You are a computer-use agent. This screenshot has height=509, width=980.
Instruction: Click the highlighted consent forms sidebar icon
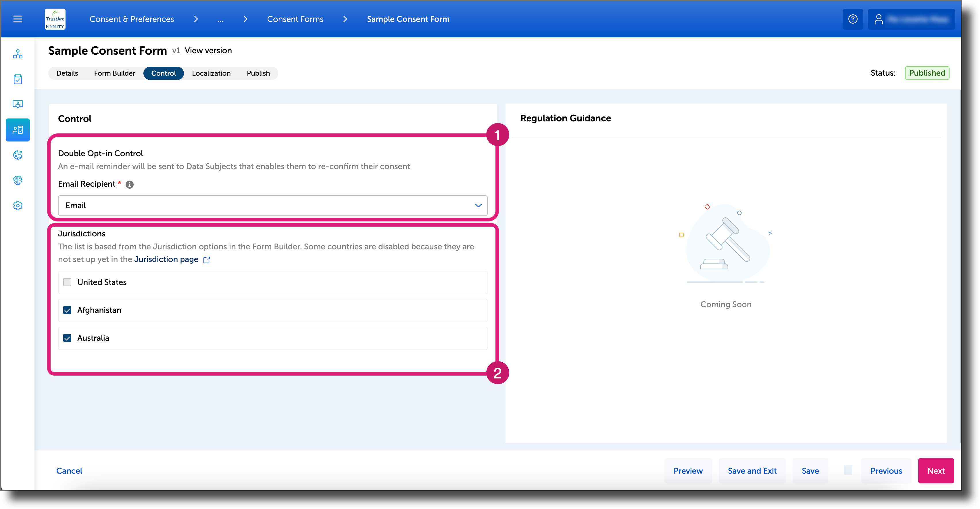[x=18, y=130]
